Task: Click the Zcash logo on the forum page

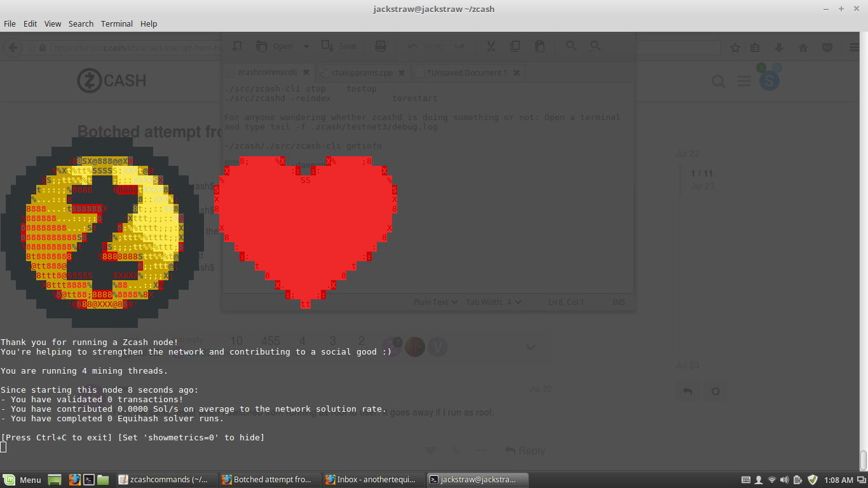Action: [112, 81]
